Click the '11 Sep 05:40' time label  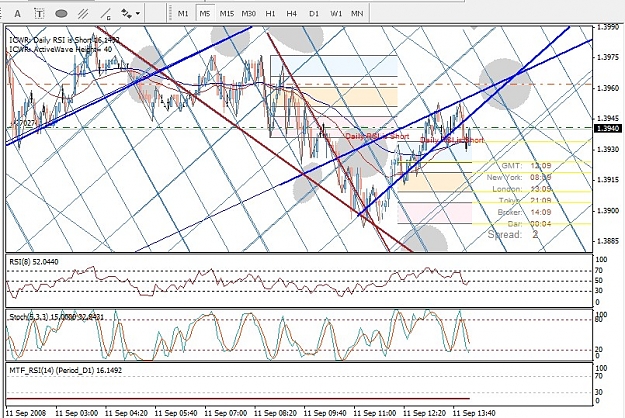tap(176, 413)
